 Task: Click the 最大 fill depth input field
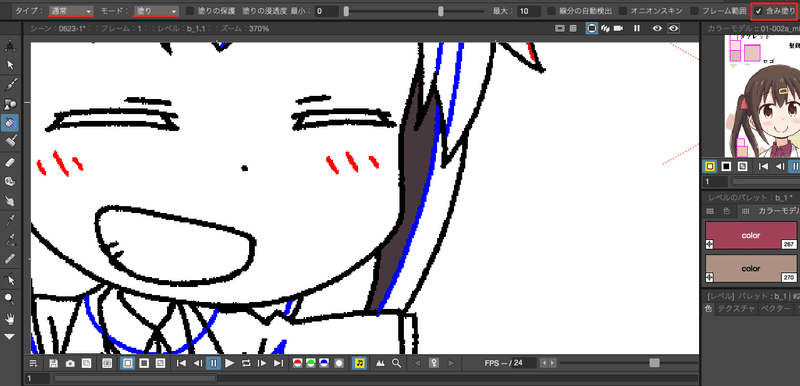tap(529, 11)
